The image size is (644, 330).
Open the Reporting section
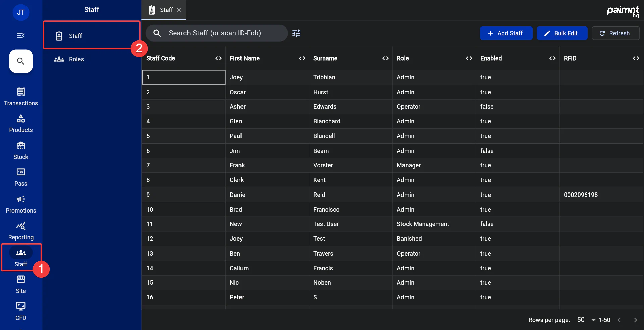21,231
